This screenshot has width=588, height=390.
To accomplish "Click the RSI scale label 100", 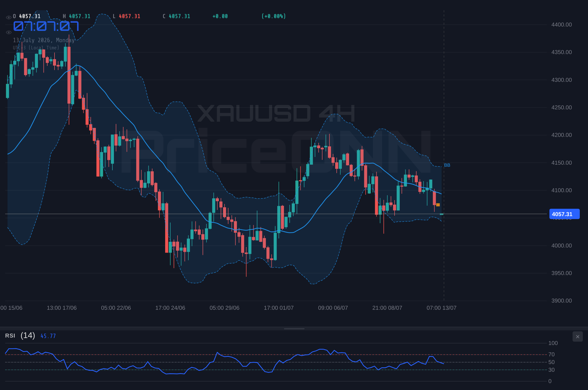I will click(x=553, y=343).
